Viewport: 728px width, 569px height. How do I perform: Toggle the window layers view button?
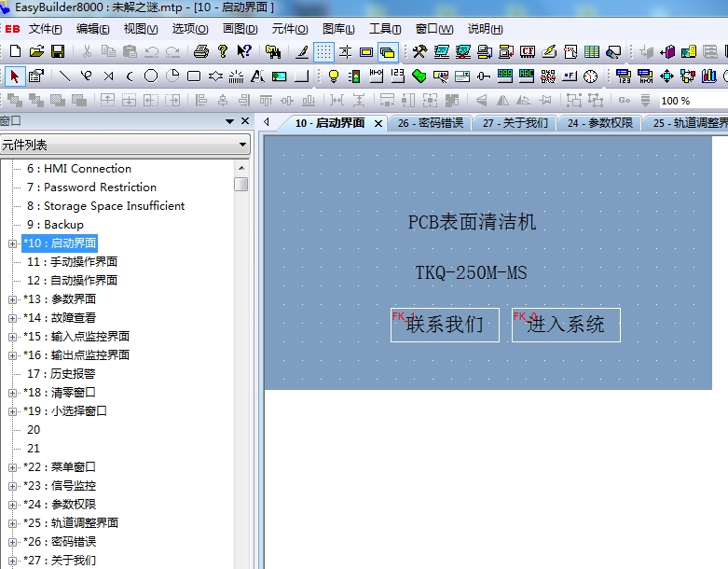[388, 52]
